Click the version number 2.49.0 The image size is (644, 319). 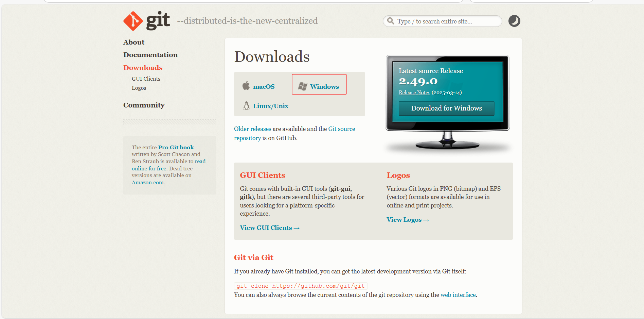(x=418, y=81)
